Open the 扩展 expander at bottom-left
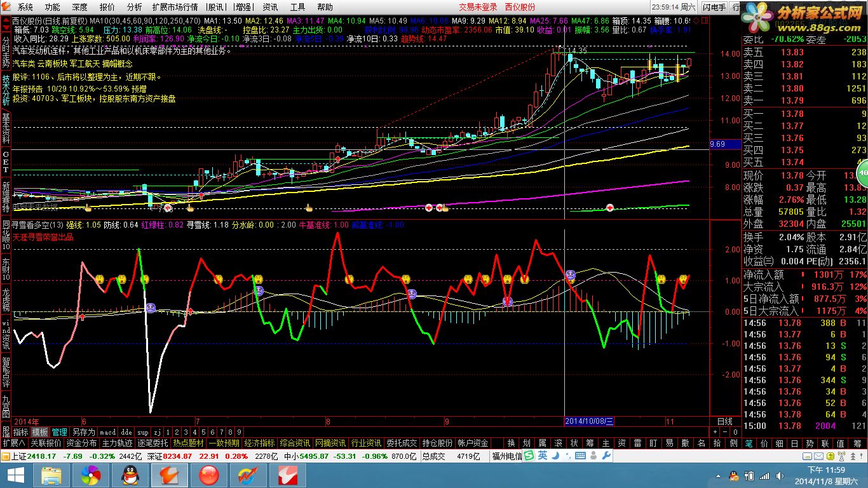This screenshot has height=488, width=868. click(x=13, y=443)
